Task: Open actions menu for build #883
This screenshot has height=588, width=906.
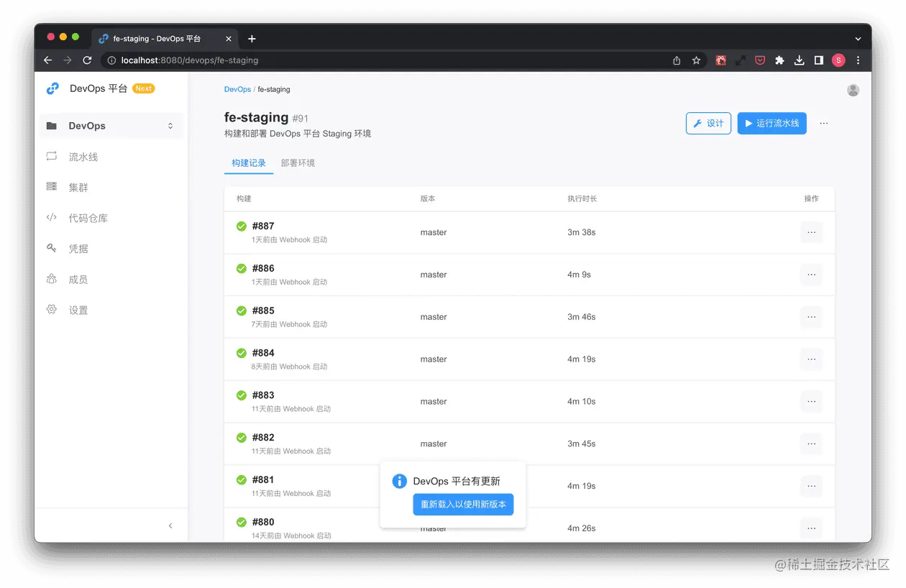Action: (x=812, y=401)
